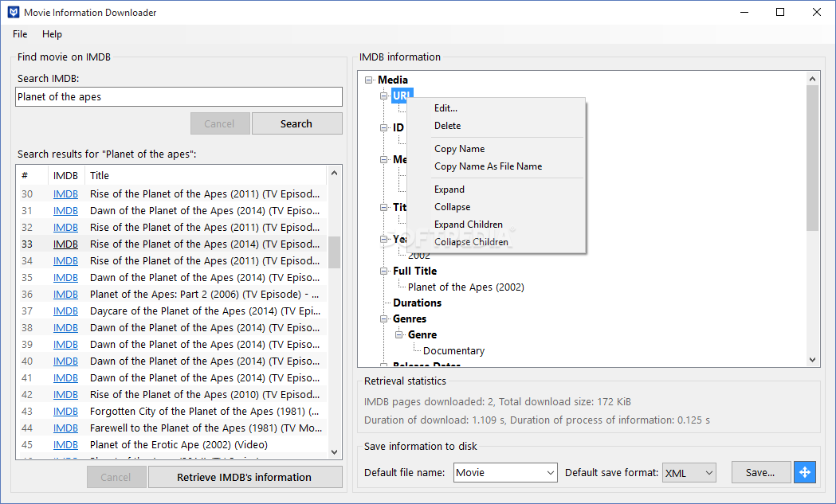Collapse the Media tree node
This screenshot has height=504, width=836.
[x=368, y=80]
